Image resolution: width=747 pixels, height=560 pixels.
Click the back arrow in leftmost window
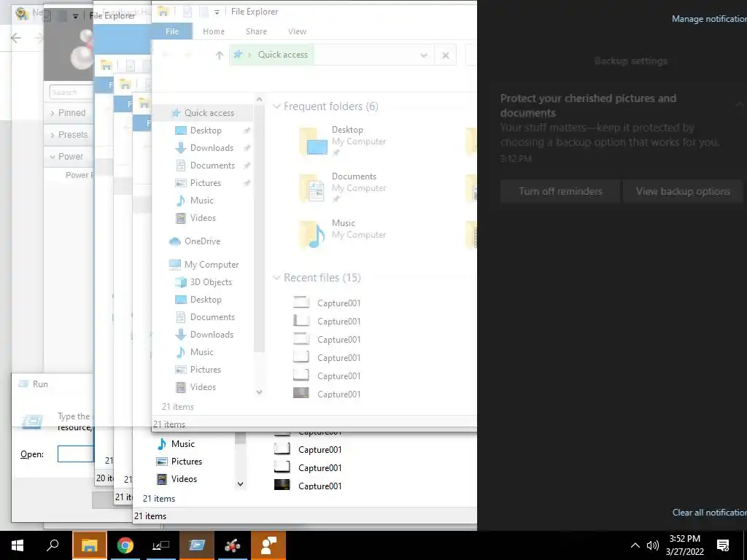coord(16,38)
